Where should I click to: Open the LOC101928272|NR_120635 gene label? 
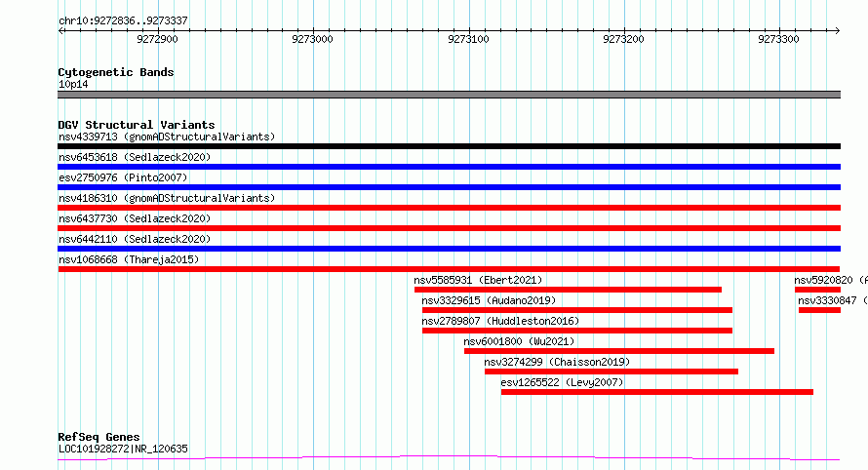pos(123,449)
